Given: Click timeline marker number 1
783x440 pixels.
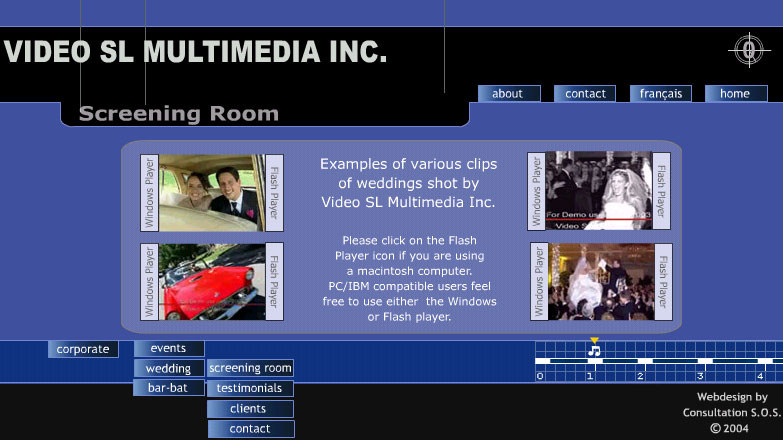Looking at the screenshot, I should tap(590, 376).
